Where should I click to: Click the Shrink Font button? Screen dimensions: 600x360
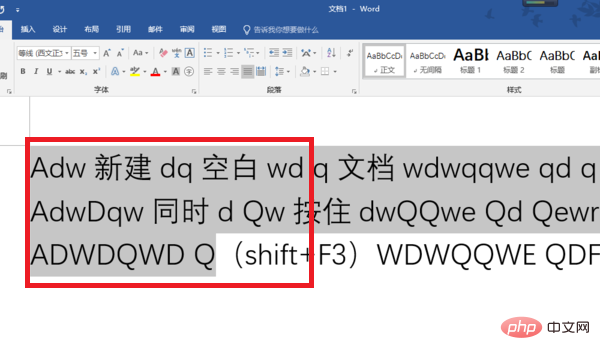point(120,53)
